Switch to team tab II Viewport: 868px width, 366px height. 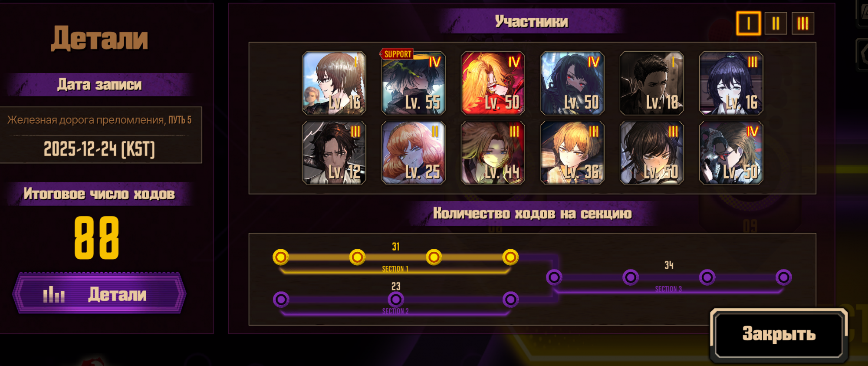(x=776, y=23)
